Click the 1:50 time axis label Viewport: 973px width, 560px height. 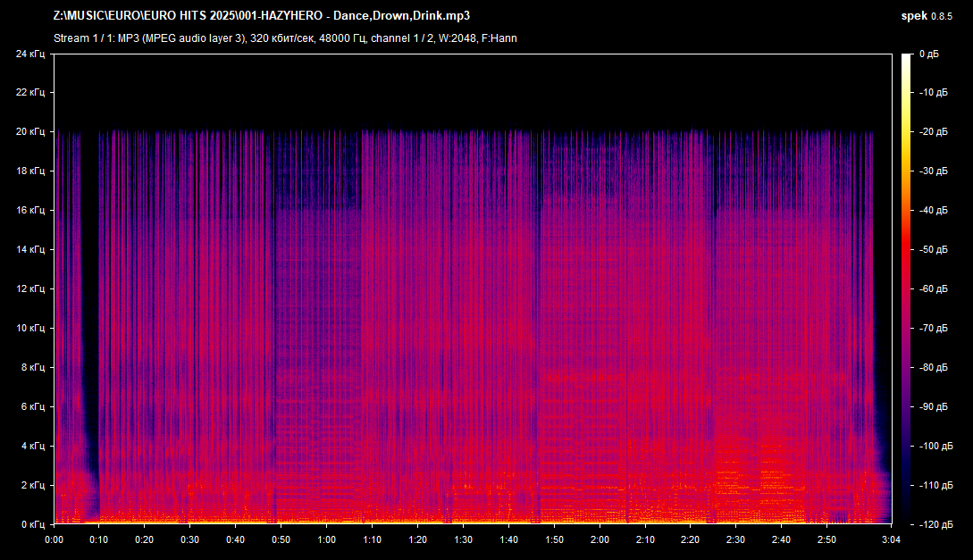(x=554, y=539)
